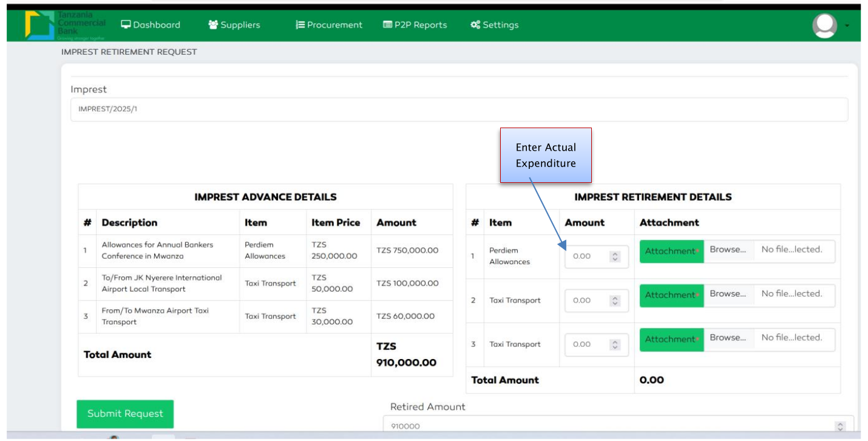Browse file for third row Taxi Transport
Screen dimensions: 868x441
pos(728,338)
